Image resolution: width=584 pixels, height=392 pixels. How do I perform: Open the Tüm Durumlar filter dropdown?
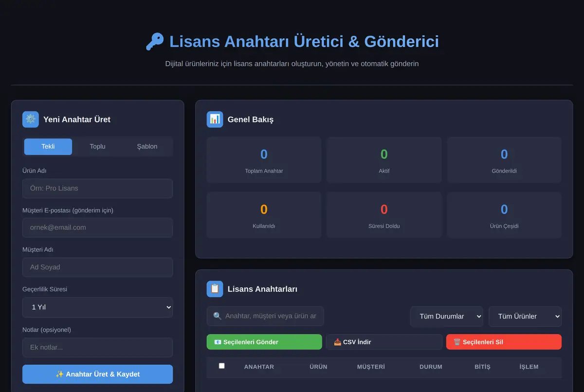[447, 316]
